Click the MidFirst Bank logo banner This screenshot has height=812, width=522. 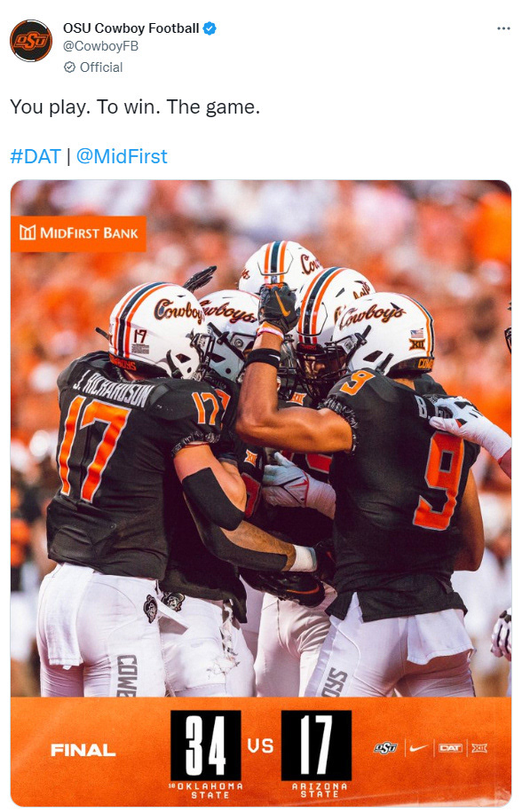tap(78, 233)
